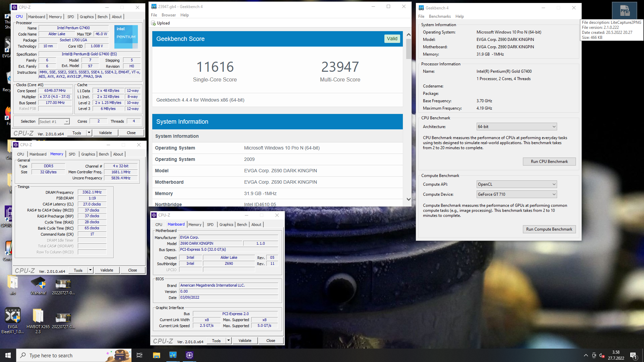Open About tab in CPU-Z processor window

(117, 17)
